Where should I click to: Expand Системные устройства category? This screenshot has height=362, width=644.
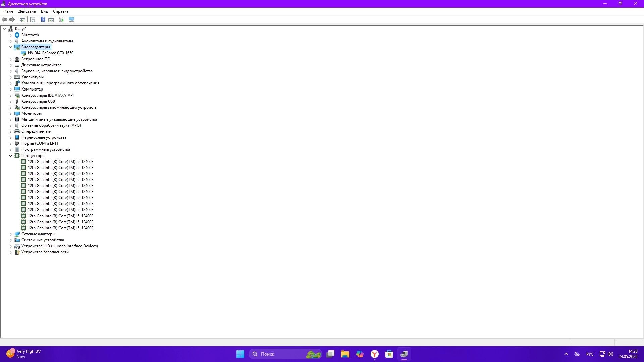click(x=10, y=240)
